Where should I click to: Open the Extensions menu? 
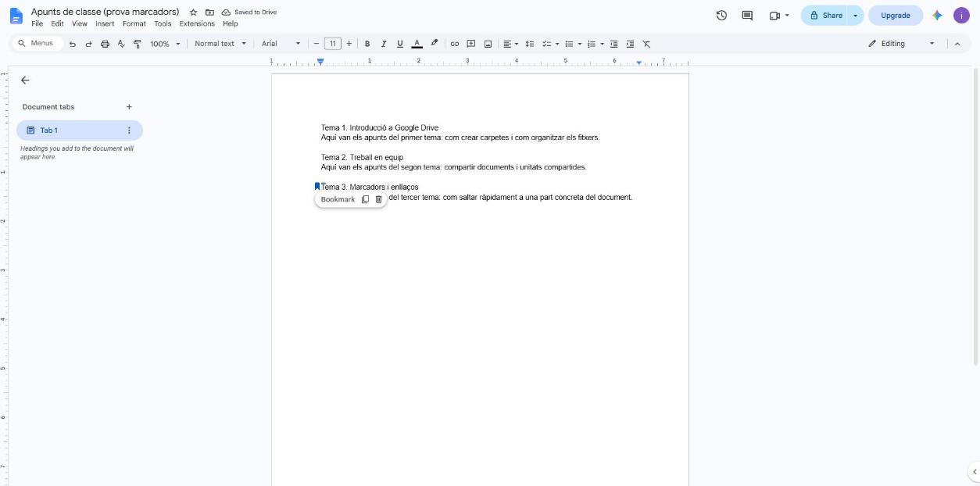coord(197,23)
